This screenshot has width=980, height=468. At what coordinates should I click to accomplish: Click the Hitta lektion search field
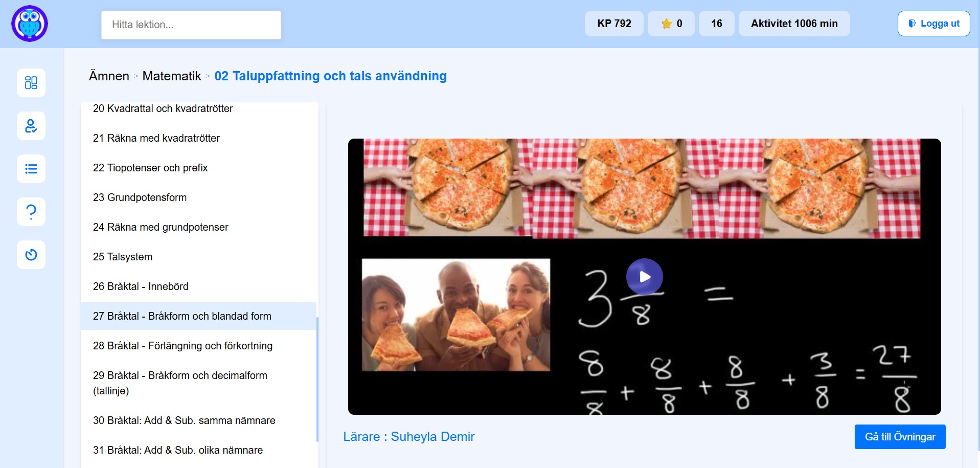[x=191, y=25]
